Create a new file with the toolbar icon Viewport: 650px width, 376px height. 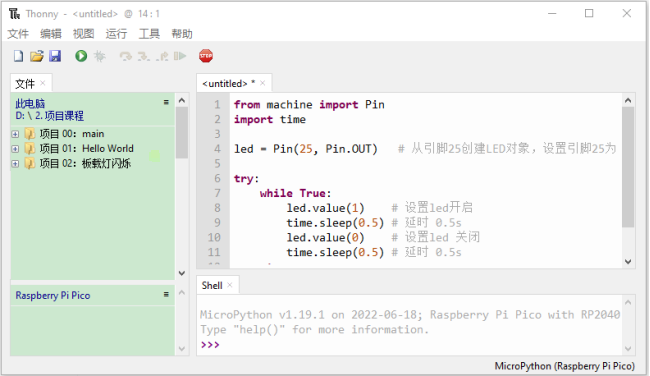pyautogui.click(x=18, y=56)
